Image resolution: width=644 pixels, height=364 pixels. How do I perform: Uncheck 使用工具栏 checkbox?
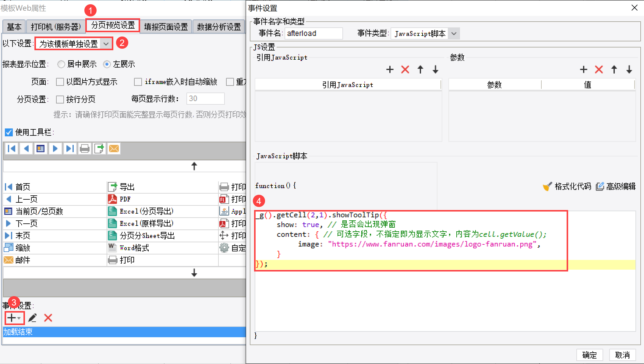9,132
